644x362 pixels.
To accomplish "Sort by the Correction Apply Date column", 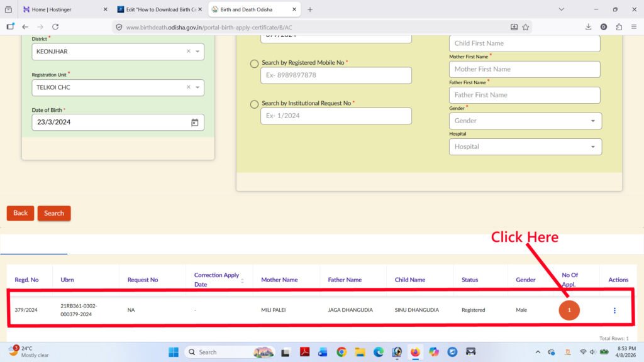I will (242, 280).
